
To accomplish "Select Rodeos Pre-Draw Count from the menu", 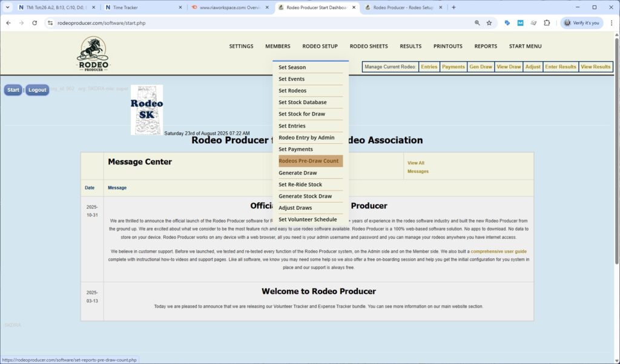I will [x=309, y=161].
